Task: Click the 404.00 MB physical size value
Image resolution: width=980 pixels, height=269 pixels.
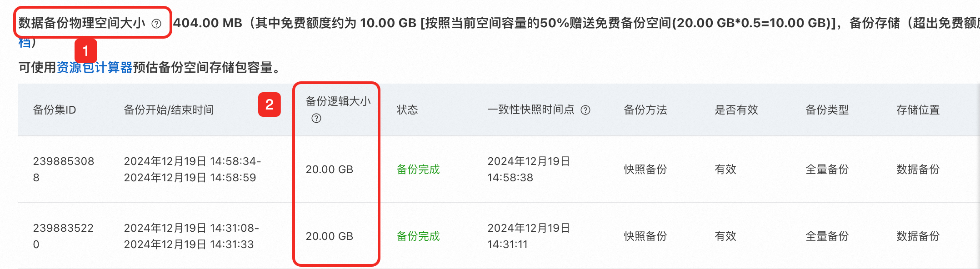Action: (208, 23)
